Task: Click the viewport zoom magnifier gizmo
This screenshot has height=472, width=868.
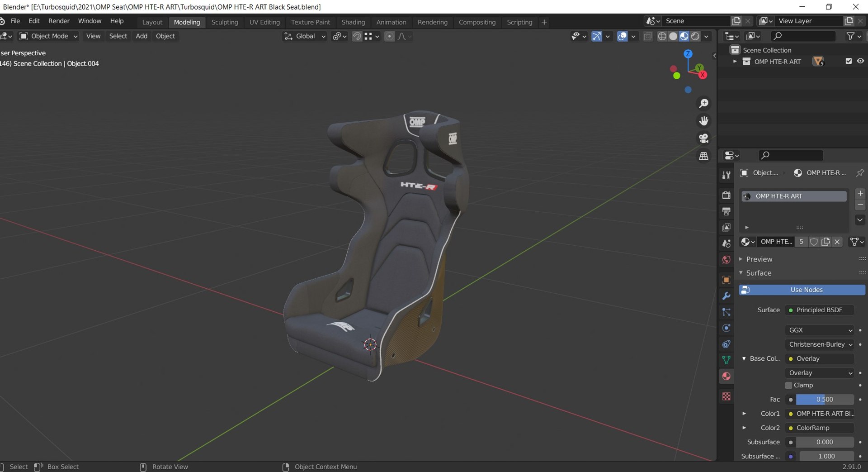Action: click(703, 104)
